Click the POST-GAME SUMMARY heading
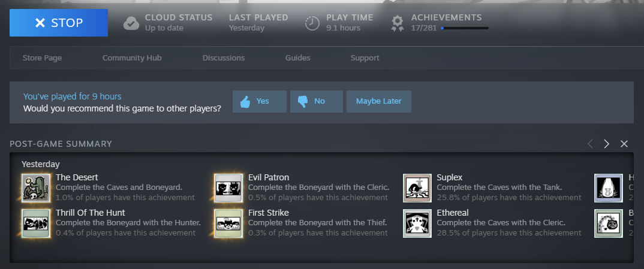This screenshot has width=644, height=269. point(61,144)
